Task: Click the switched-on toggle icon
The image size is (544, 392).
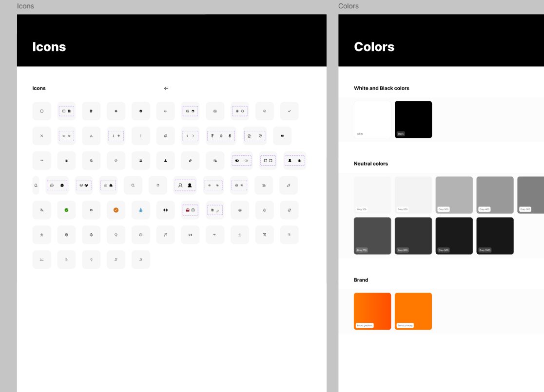Action: coord(237,161)
